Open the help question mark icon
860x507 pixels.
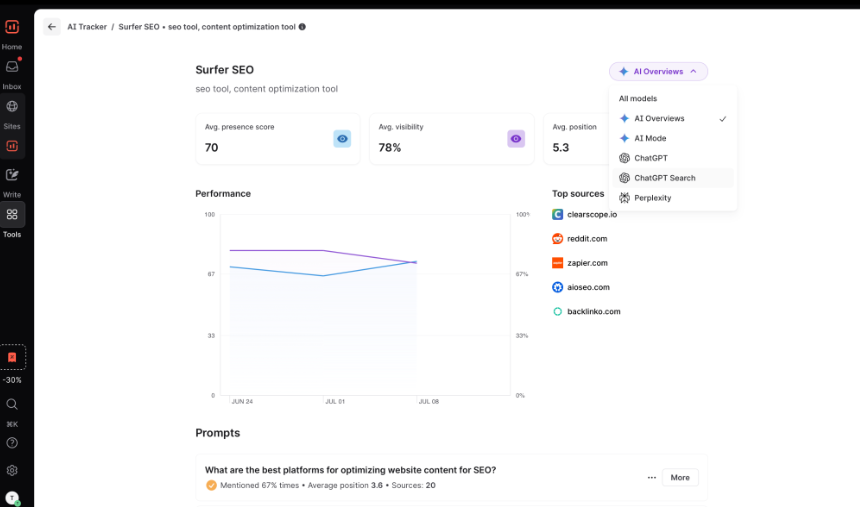[12, 443]
